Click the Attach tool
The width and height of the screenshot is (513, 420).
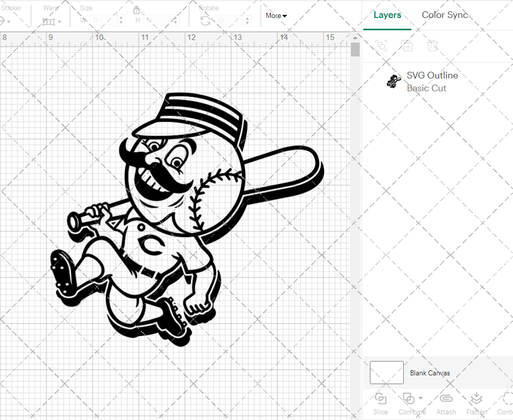click(446, 404)
